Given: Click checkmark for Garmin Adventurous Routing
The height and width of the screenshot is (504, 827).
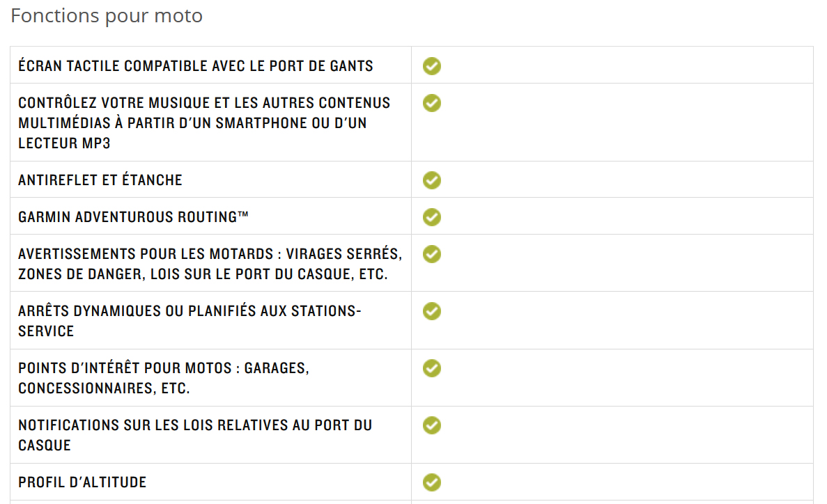Looking at the screenshot, I should (x=431, y=217).
